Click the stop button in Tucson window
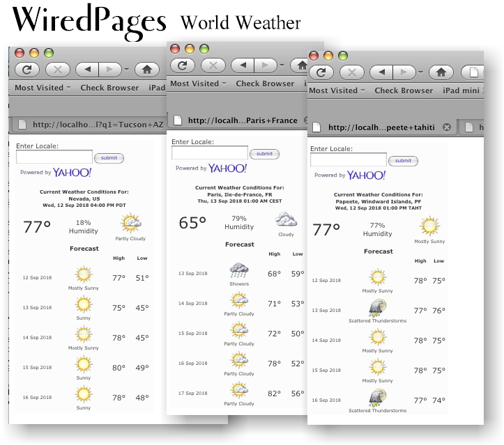This screenshot has width=504, height=445. (58, 70)
